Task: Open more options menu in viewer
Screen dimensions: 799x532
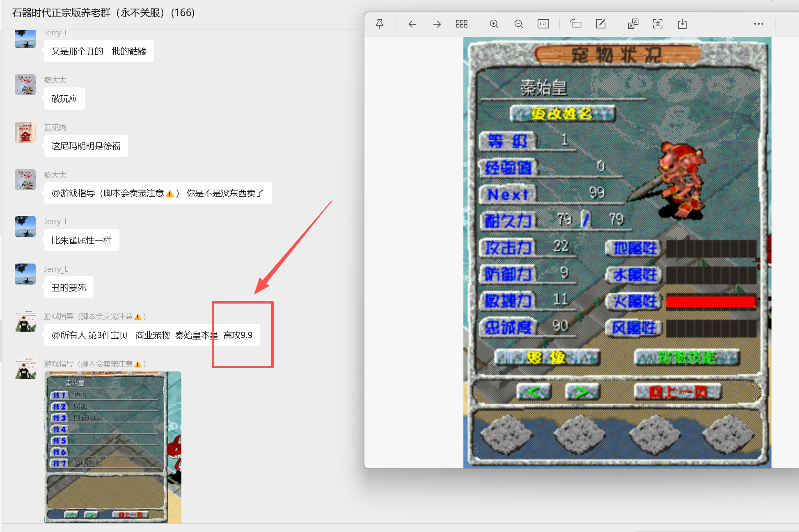Action: [x=759, y=24]
